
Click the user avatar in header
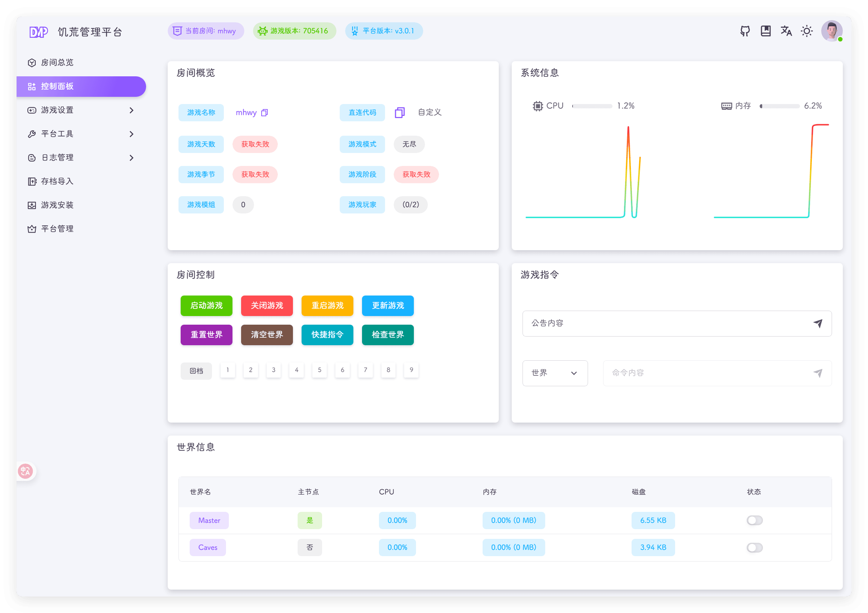[x=831, y=31]
